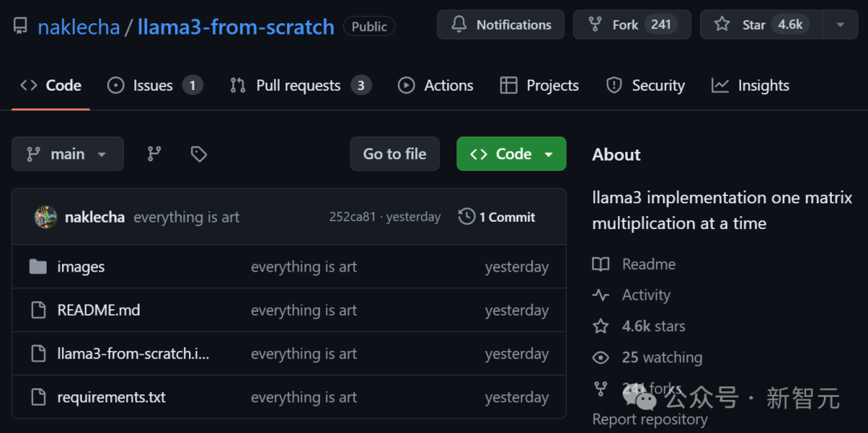Click the fork count 241 badge

click(x=661, y=25)
